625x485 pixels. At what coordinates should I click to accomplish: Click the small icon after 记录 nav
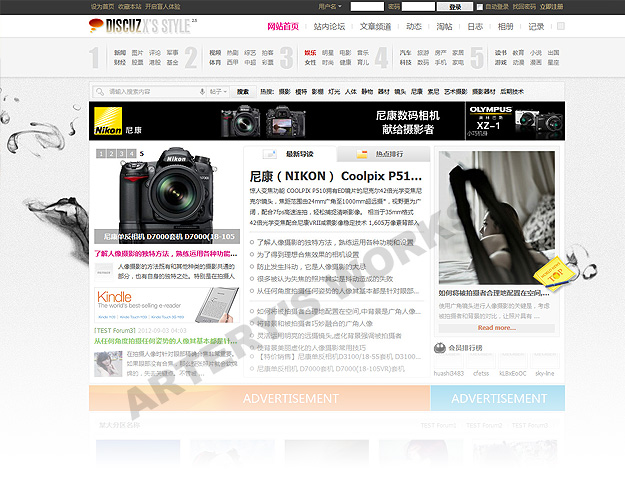[560, 27]
